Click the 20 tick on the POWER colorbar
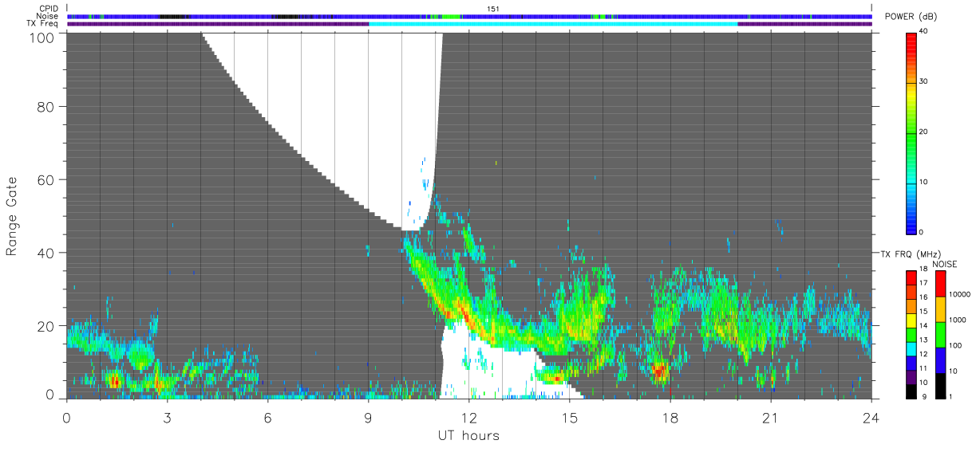The width and height of the screenshot is (980, 452). coord(923,132)
